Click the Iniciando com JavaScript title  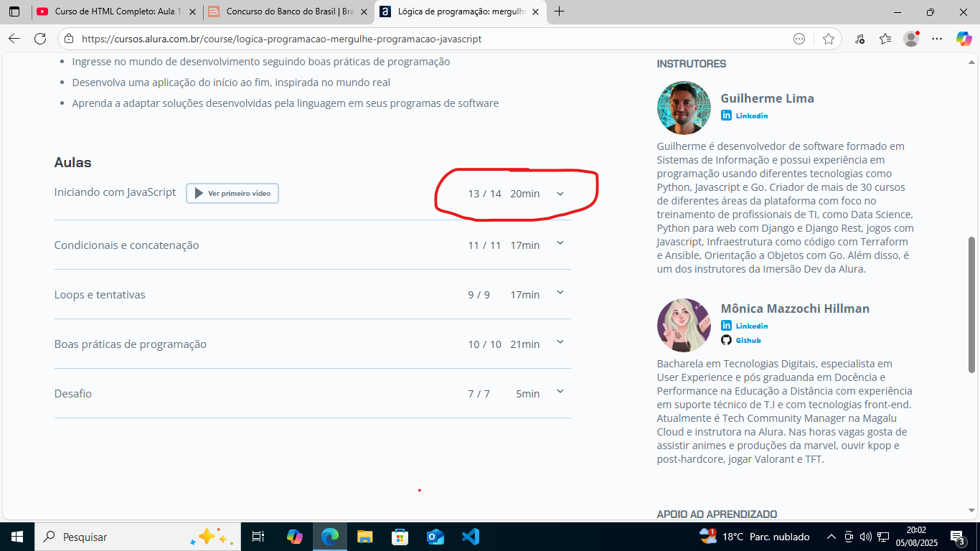[115, 192]
